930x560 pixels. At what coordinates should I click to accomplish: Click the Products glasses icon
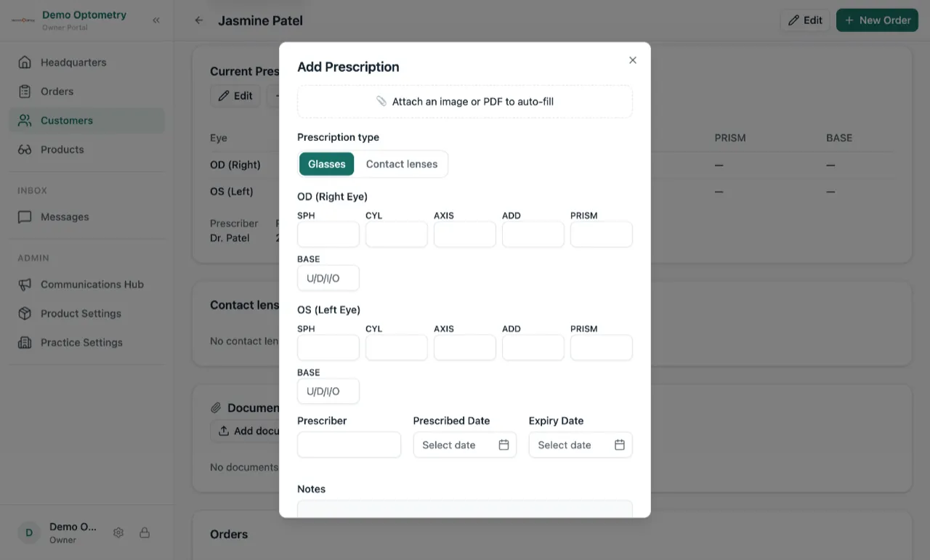[x=25, y=150]
